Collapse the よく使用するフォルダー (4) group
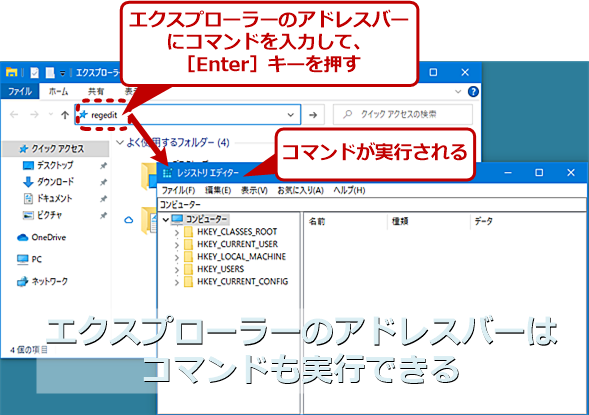The image size is (589, 415). pyautogui.click(x=120, y=143)
